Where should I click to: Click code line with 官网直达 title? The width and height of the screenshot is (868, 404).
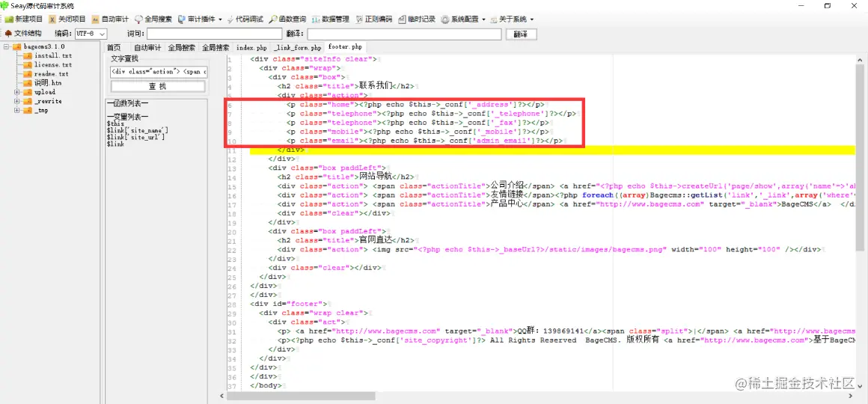(x=346, y=240)
